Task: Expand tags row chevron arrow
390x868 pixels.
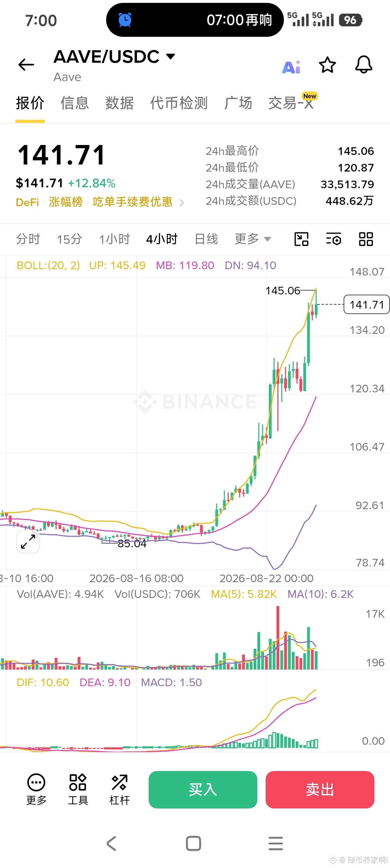Action: coord(182,203)
